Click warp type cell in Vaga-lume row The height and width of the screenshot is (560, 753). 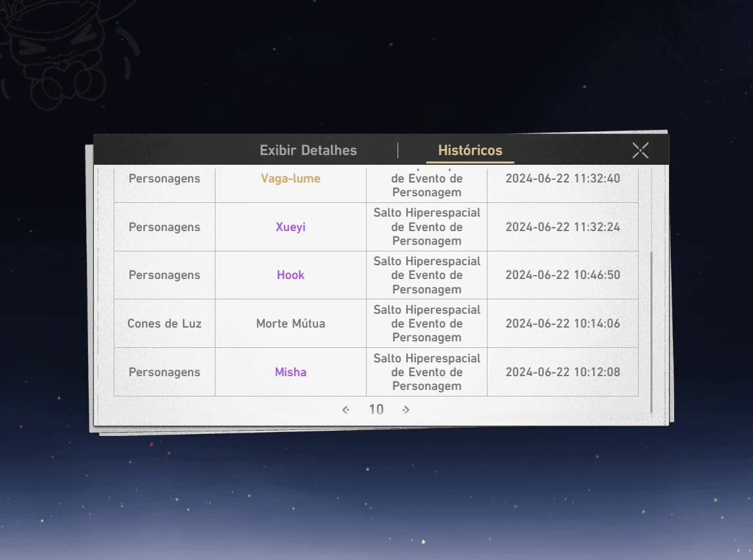click(x=427, y=184)
